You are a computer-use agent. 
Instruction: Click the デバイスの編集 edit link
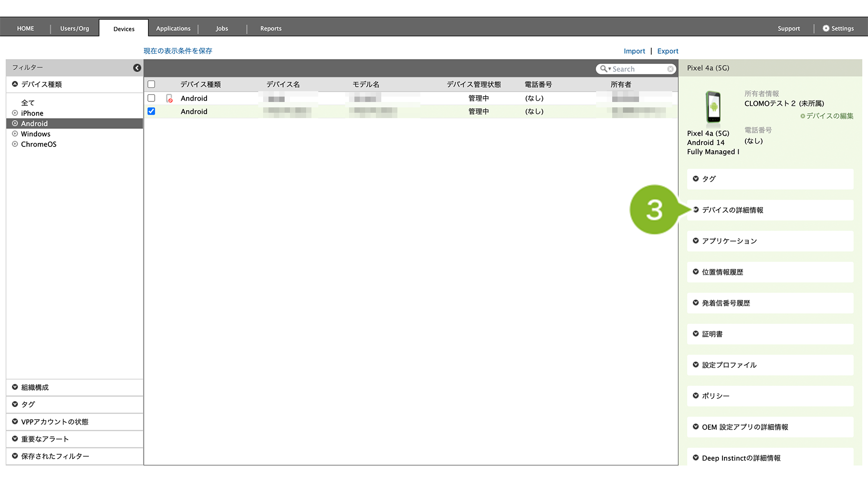coord(827,116)
